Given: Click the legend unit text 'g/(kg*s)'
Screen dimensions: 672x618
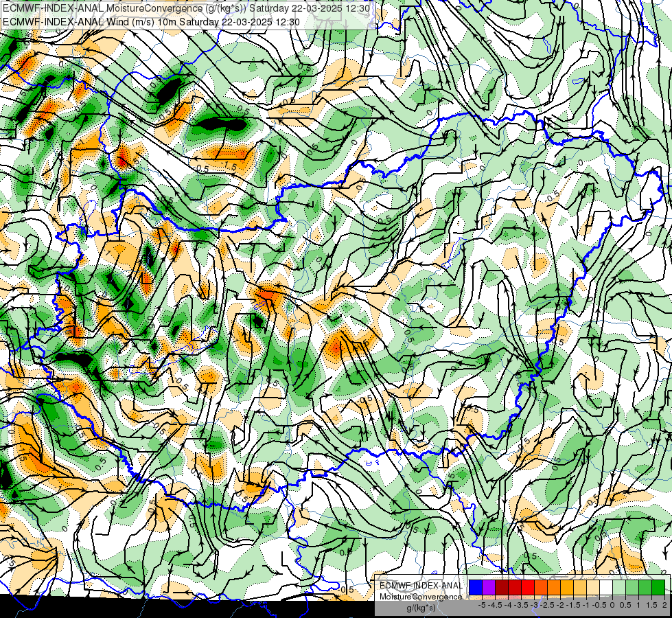Looking at the screenshot, I should pyautogui.click(x=421, y=608).
